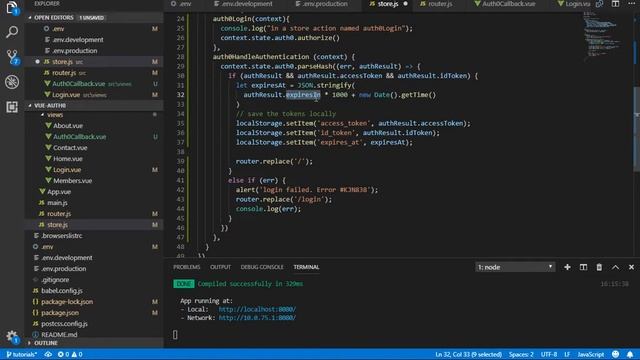Open changes icon in editor title bar
The width and height of the screenshot is (640, 360).
(599, 4)
